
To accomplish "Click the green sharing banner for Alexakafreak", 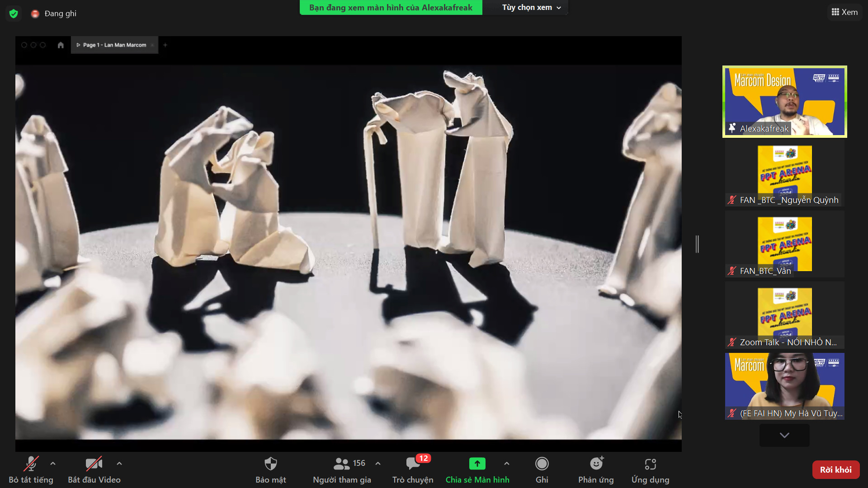I will coord(391,8).
